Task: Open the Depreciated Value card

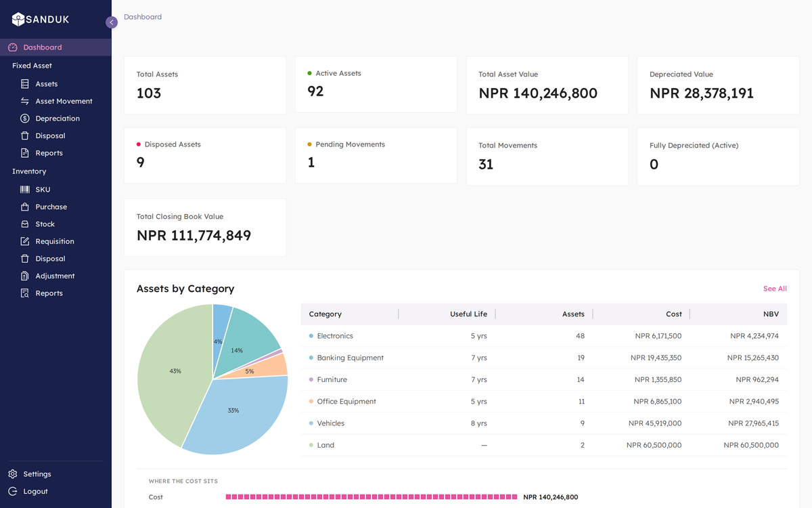Action: (718, 85)
